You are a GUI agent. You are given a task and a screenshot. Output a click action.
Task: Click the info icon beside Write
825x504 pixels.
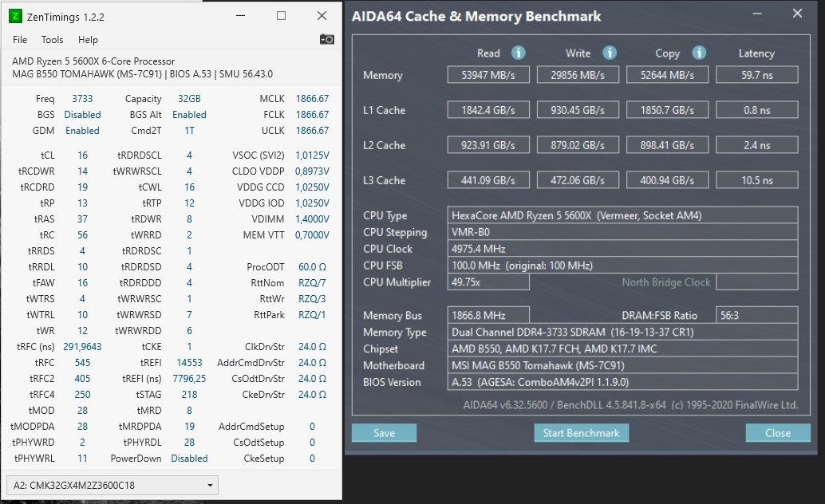pos(610,53)
